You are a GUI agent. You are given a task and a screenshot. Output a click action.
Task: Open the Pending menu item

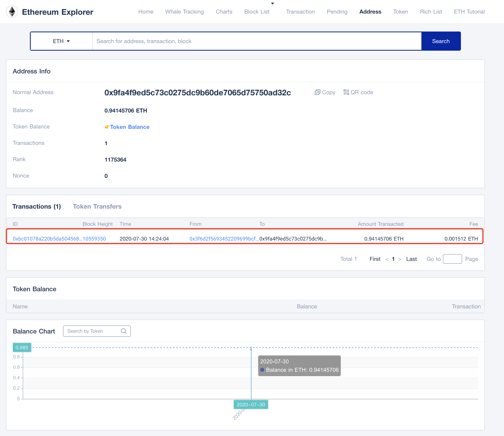(337, 12)
